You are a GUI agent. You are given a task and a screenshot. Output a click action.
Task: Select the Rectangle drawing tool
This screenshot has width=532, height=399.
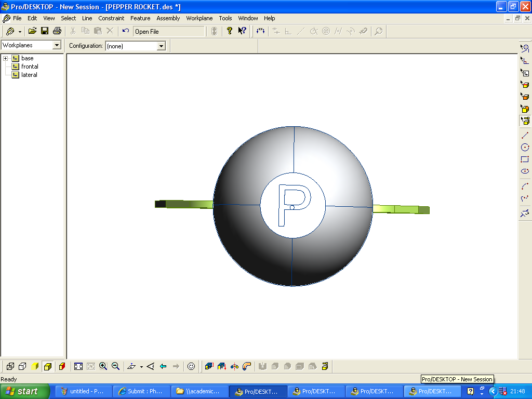pos(525,159)
